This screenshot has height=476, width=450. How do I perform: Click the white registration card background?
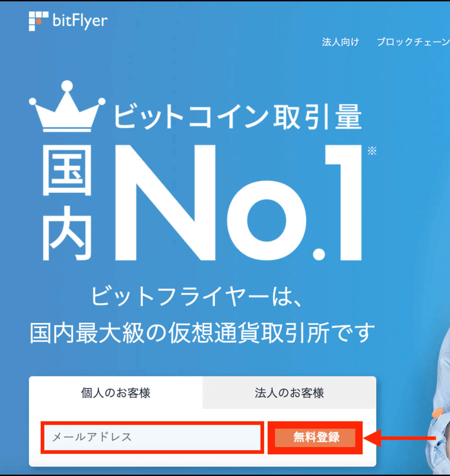(x=203, y=460)
